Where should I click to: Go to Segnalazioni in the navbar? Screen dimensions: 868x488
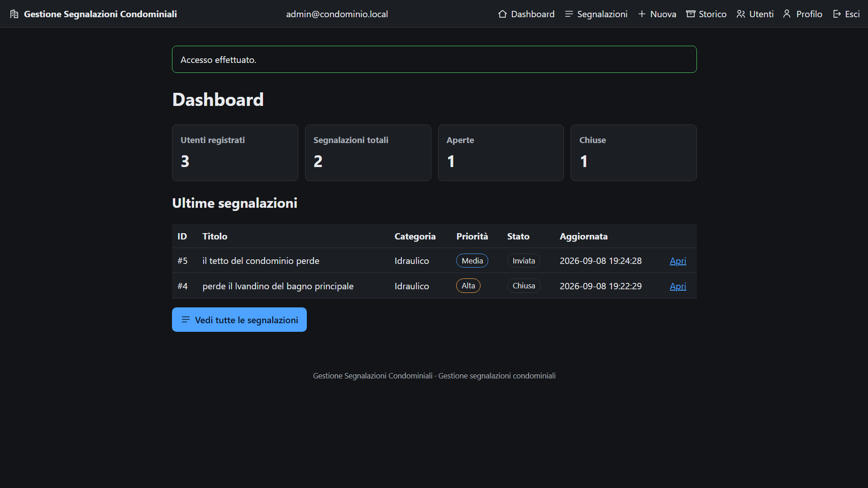(596, 14)
